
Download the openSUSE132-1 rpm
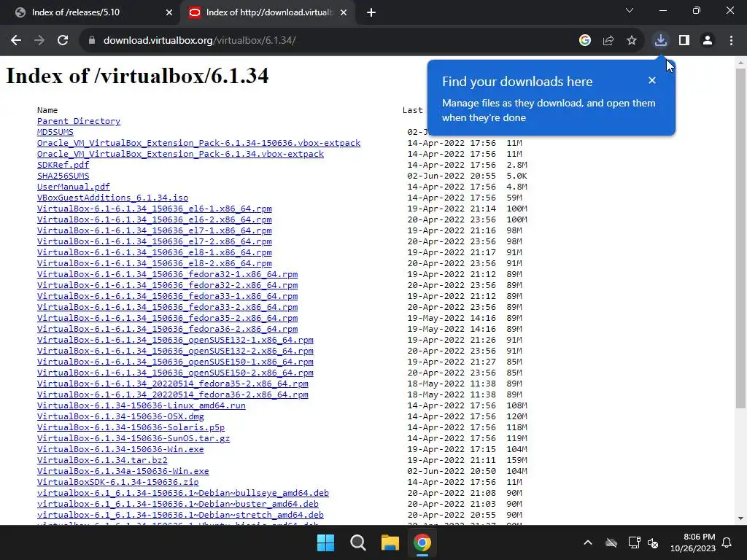pyautogui.click(x=175, y=340)
